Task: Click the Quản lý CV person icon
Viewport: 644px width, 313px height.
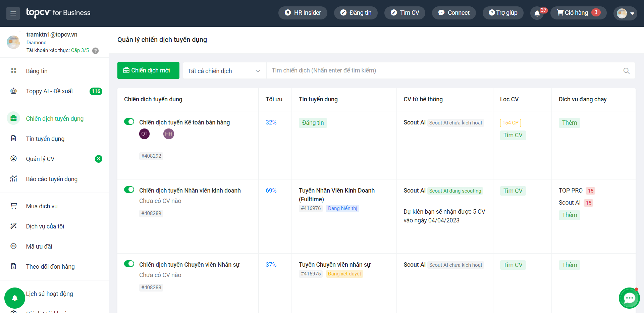Action: 13,158
